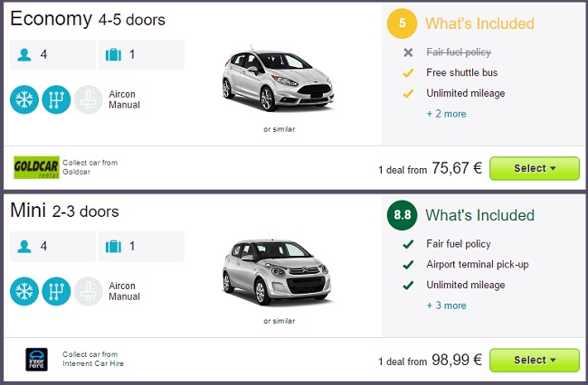Click the greyed automatic gear icon on Economy car

click(x=88, y=99)
